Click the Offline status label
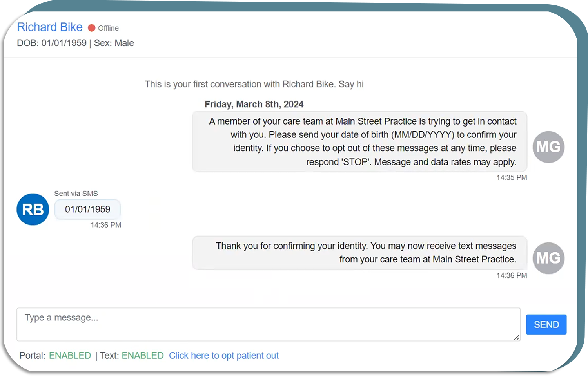588x378 pixels. pyautogui.click(x=108, y=28)
